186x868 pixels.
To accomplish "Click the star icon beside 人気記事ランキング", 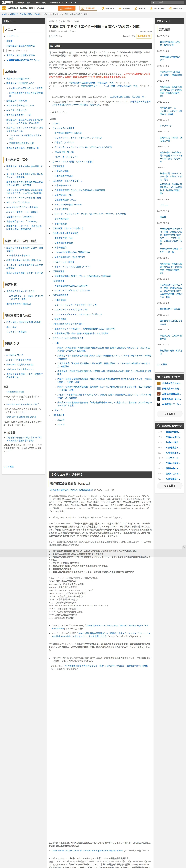I will pos(159,377).
